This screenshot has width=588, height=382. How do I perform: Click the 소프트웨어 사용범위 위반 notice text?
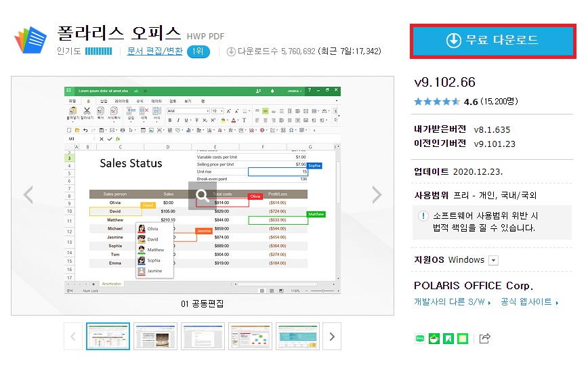coord(485,222)
